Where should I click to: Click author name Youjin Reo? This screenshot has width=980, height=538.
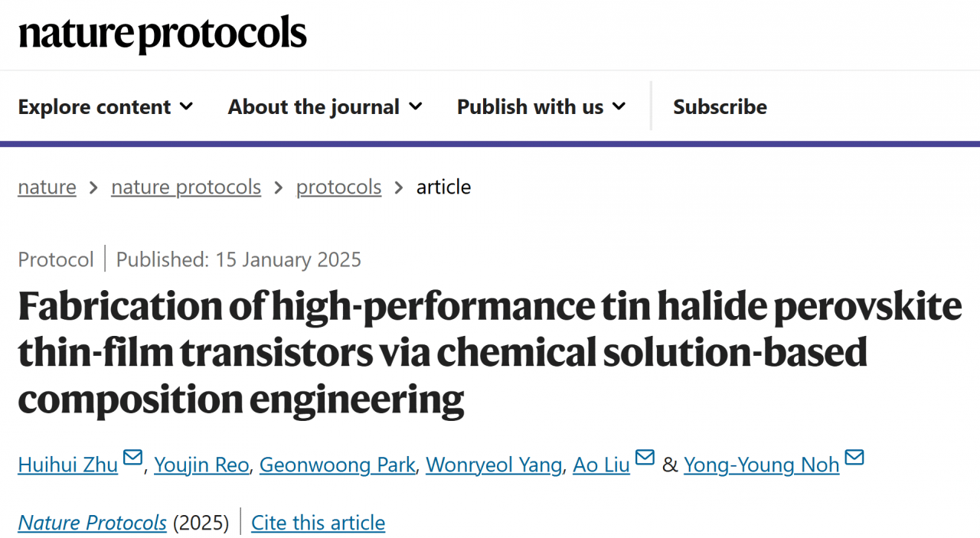tap(201, 465)
